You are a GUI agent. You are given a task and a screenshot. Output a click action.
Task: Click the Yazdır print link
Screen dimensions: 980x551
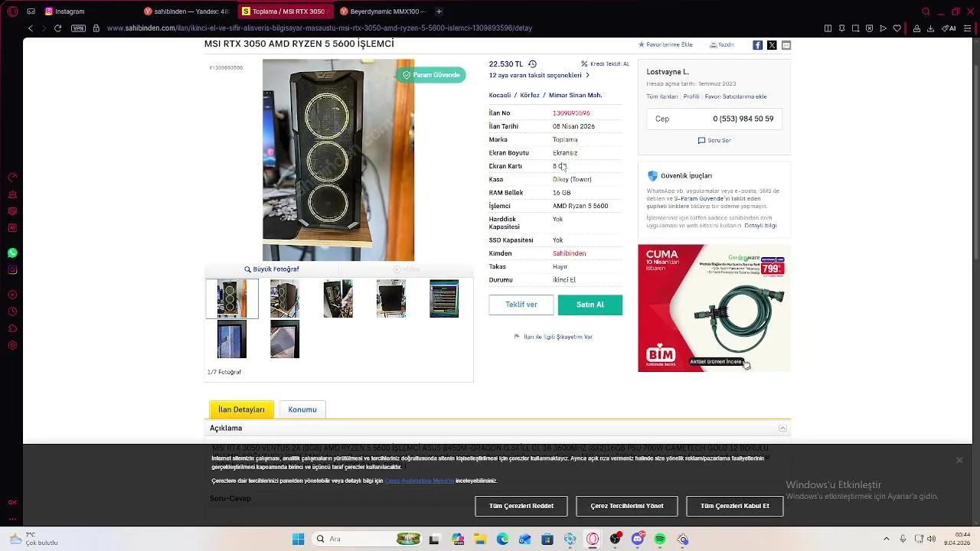721,45
